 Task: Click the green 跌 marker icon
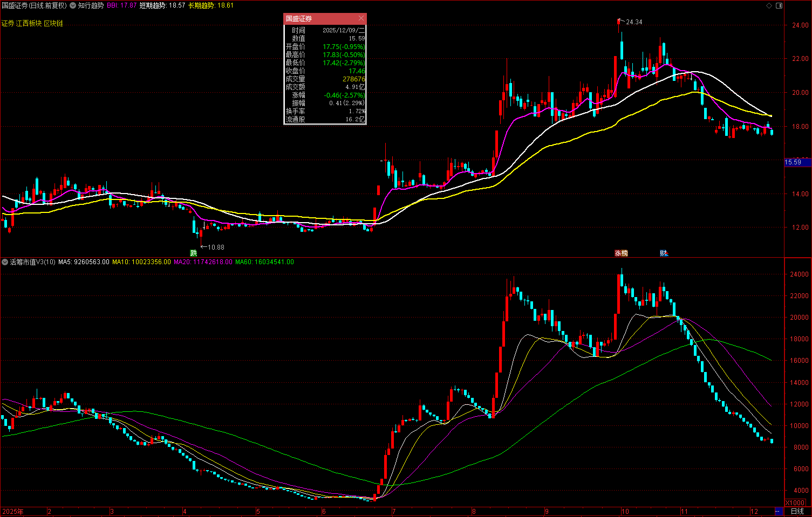tap(194, 253)
